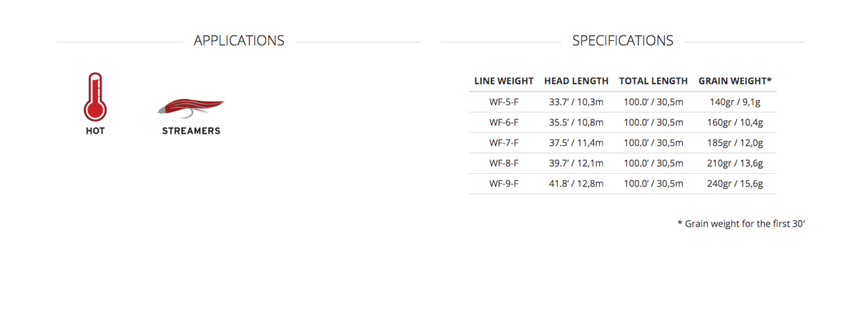Click the Specifications section heading
The image size is (868, 329).
coord(622,41)
